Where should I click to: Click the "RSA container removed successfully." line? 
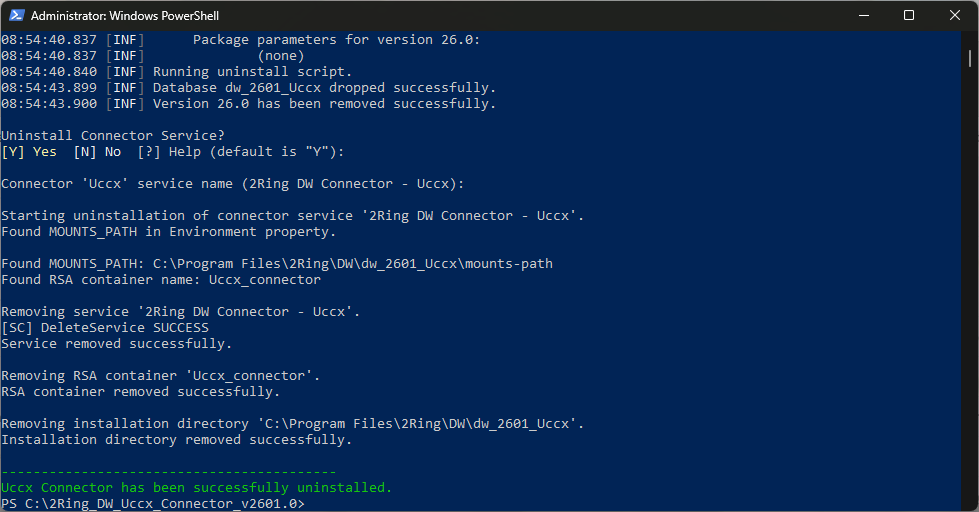click(140, 392)
